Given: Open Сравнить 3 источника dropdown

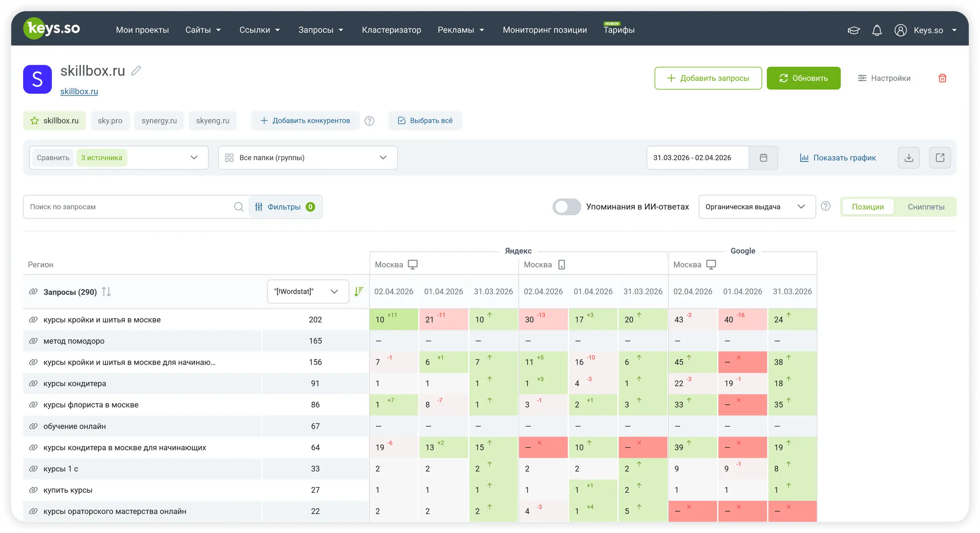Looking at the screenshot, I should [119, 158].
